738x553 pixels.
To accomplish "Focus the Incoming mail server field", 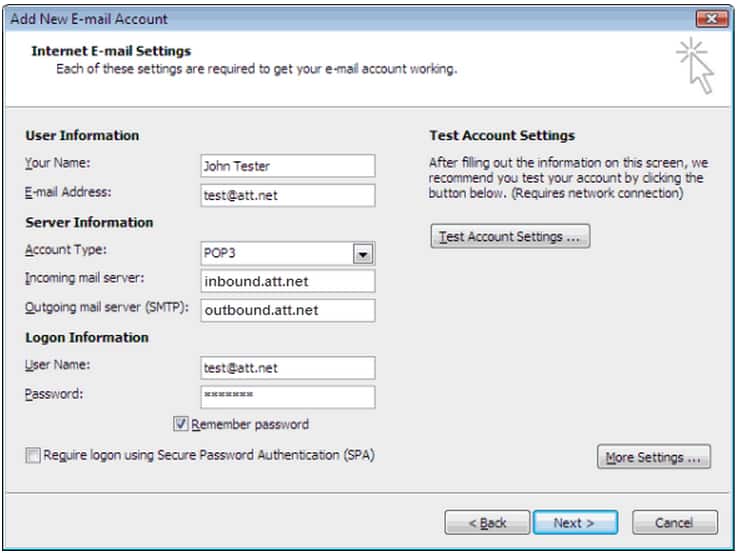I will pyautogui.click(x=288, y=282).
